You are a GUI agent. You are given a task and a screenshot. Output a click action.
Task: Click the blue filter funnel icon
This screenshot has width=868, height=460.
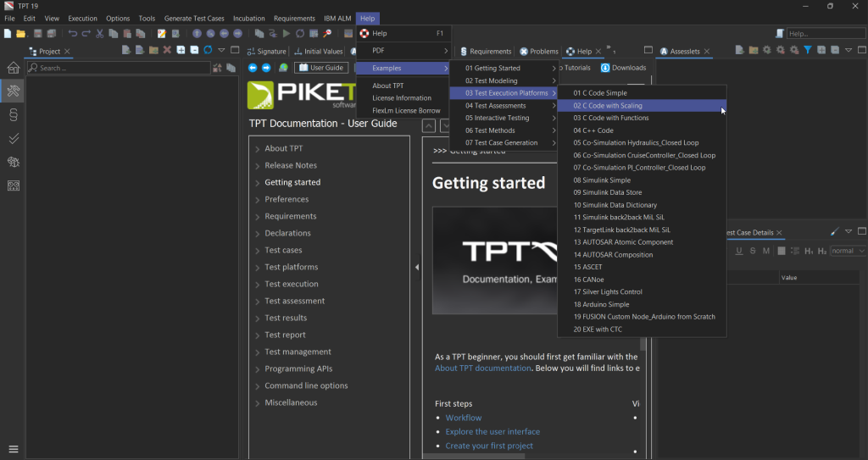808,51
